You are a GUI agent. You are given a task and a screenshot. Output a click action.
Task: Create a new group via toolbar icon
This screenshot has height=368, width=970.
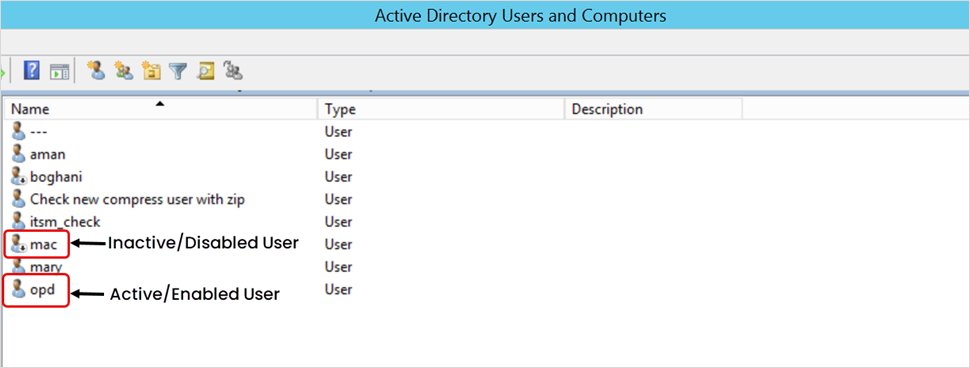[124, 71]
